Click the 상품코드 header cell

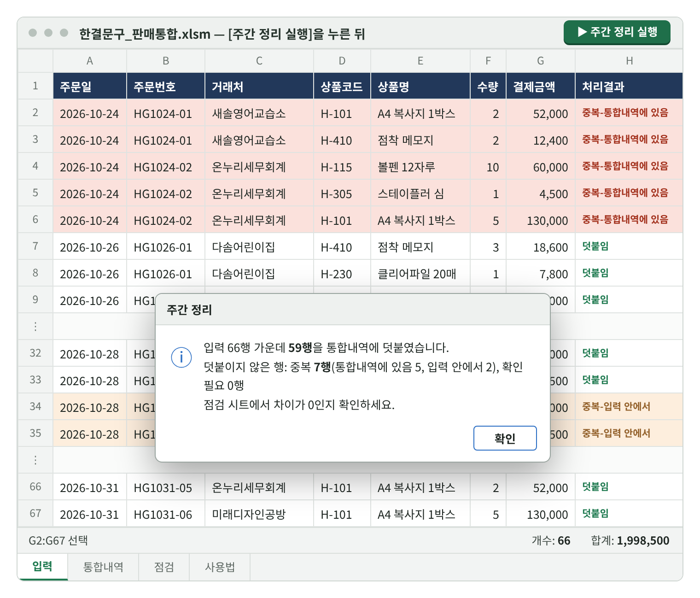(342, 86)
